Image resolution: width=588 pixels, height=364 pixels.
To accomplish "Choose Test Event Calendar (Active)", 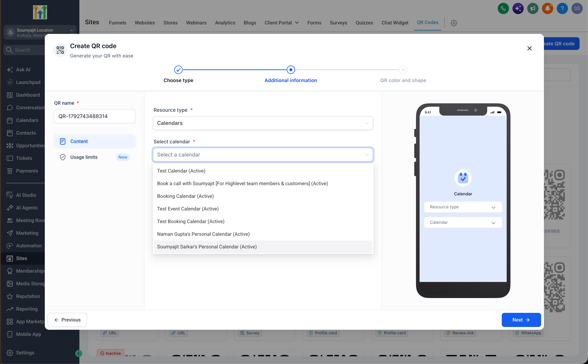I will coord(263,209).
